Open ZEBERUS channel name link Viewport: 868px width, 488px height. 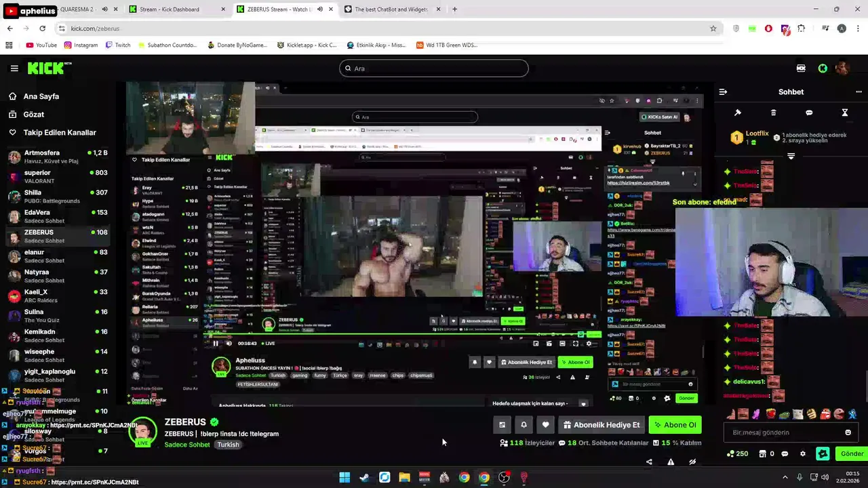click(184, 422)
